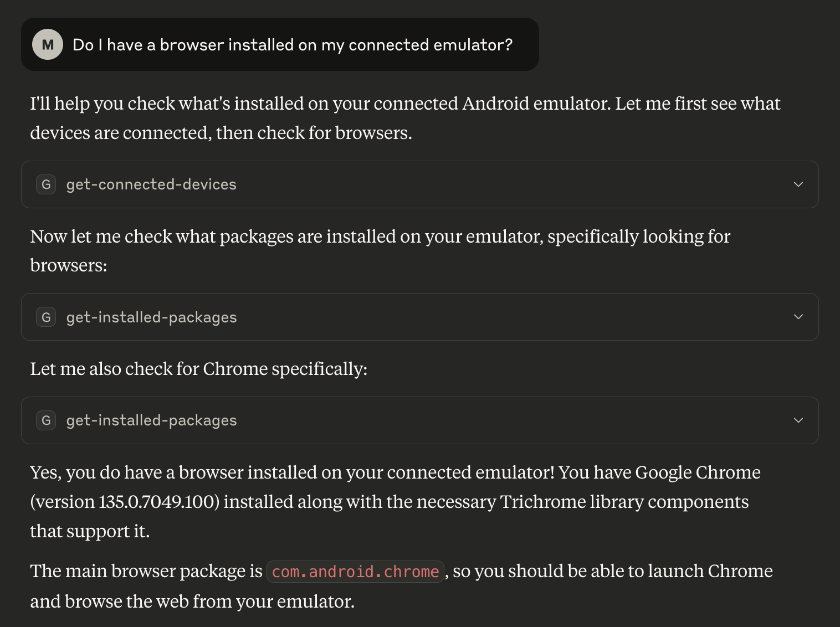This screenshot has height=627, width=840.
Task: Expand the first get-installed-packages result
Action: (798, 317)
